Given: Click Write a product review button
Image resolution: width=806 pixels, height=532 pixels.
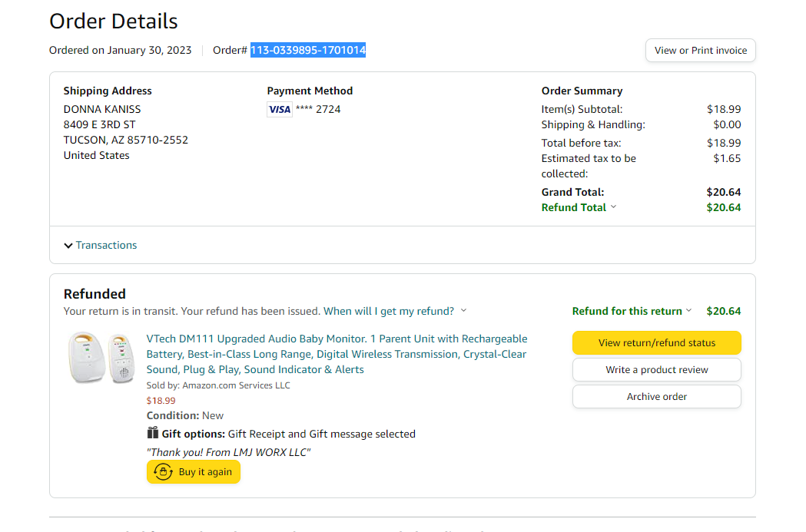Looking at the screenshot, I should [x=656, y=370].
